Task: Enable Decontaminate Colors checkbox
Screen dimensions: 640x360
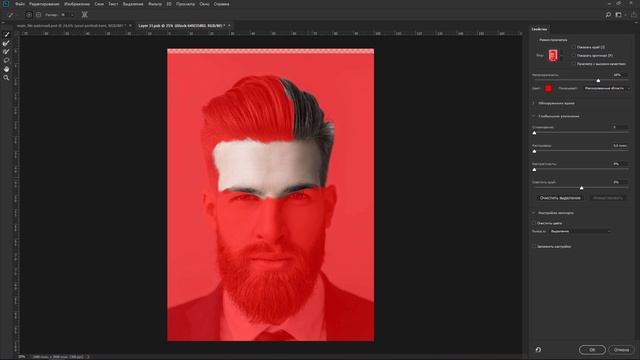Action: tap(534, 223)
